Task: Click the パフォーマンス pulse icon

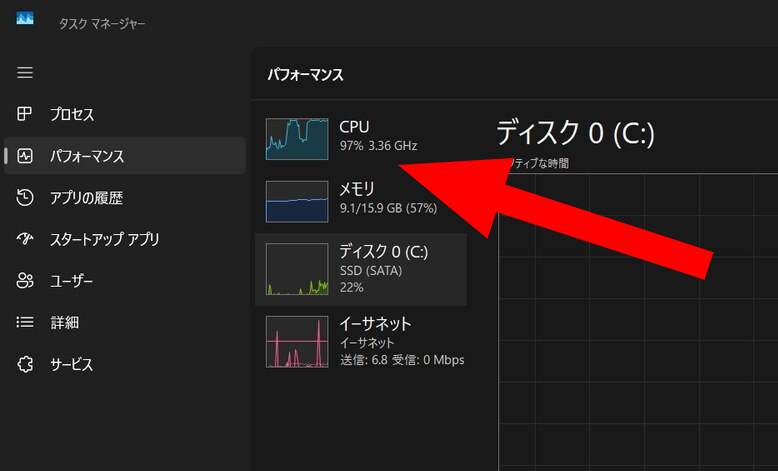Action: 25,156
